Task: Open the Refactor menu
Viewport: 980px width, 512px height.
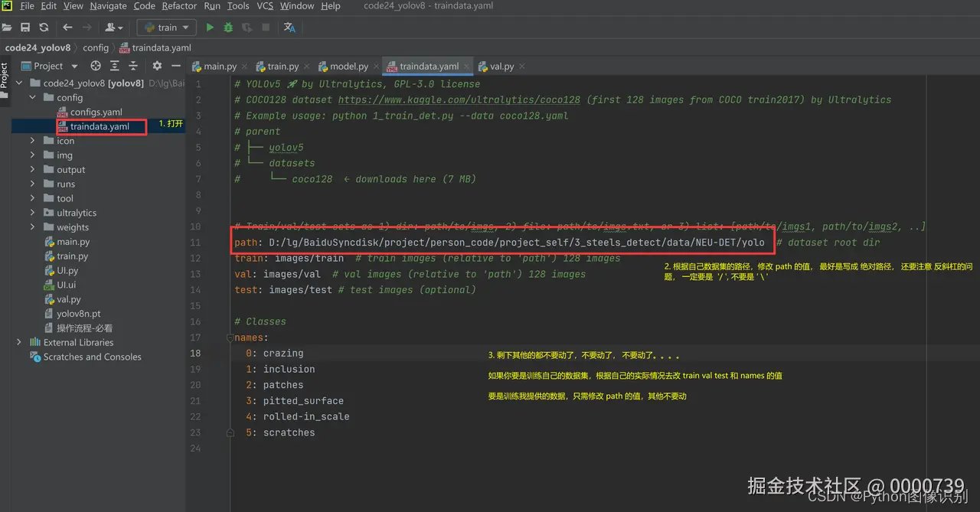Action: pyautogui.click(x=179, y=6)
